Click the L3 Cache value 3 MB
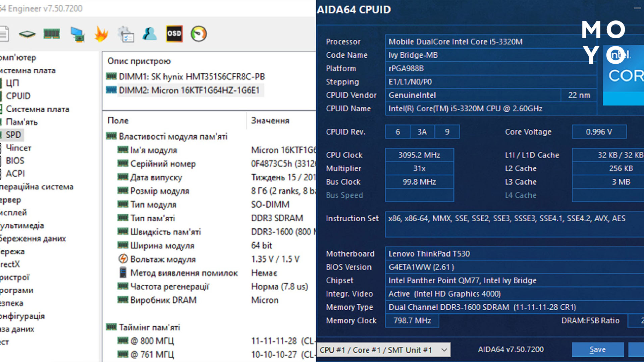644x362 pixels. coord(608,182)
